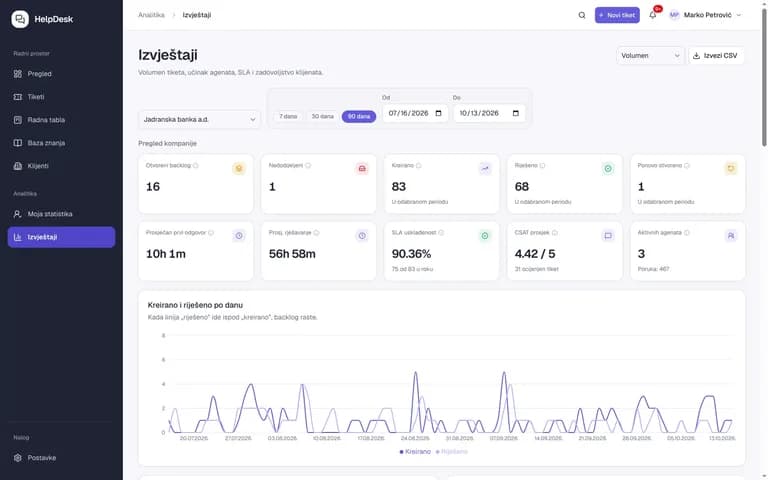The width and height of the screenshot is (768, 480).
Task: Select the 30 dana range
Action: pyautogui.click(x=322, y=117)
